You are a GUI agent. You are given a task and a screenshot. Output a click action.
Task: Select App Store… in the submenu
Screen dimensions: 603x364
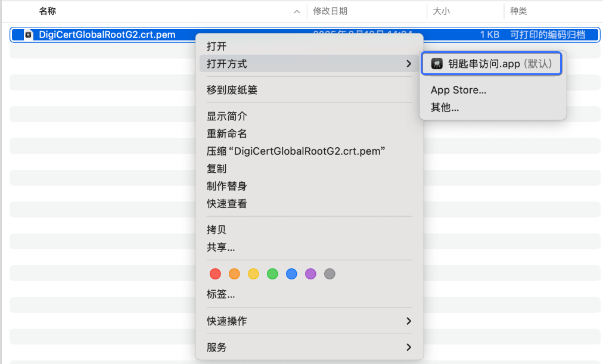coord(458,91)
